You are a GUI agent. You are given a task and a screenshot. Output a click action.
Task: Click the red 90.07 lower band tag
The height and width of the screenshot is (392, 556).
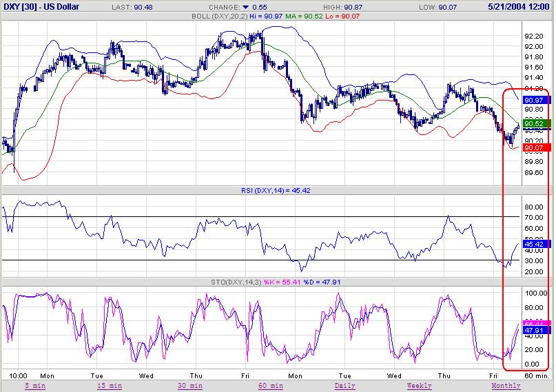coord(535,147)
